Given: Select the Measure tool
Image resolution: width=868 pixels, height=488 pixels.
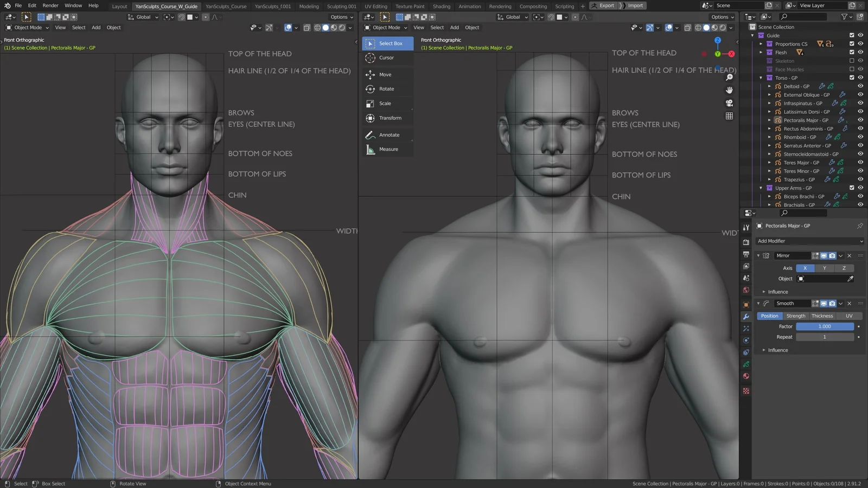Looking at the screenshot, I should (386, 149).
